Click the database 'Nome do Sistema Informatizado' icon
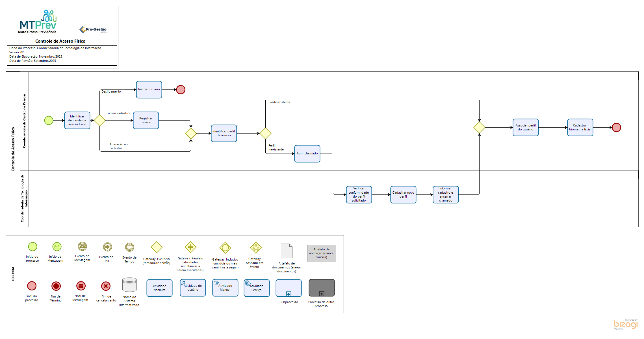Viewport: 644px width, 339px height. tap(129, 285)
